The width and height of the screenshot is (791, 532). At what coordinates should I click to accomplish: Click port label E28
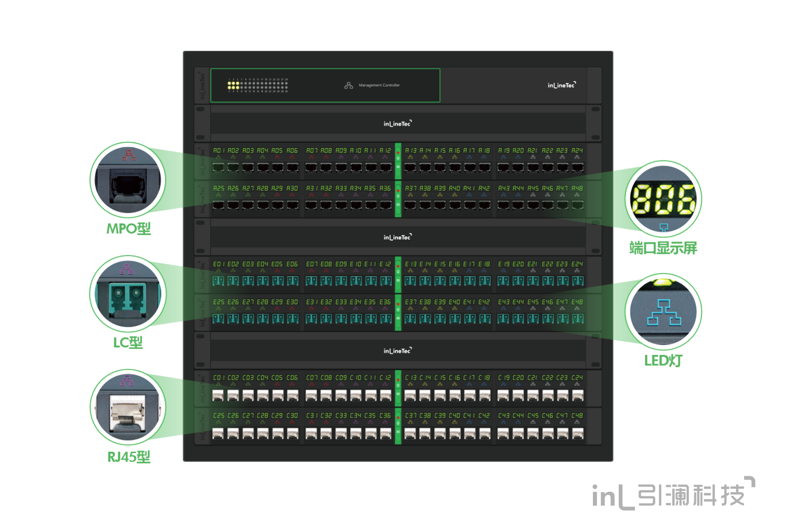coord(262,302)
